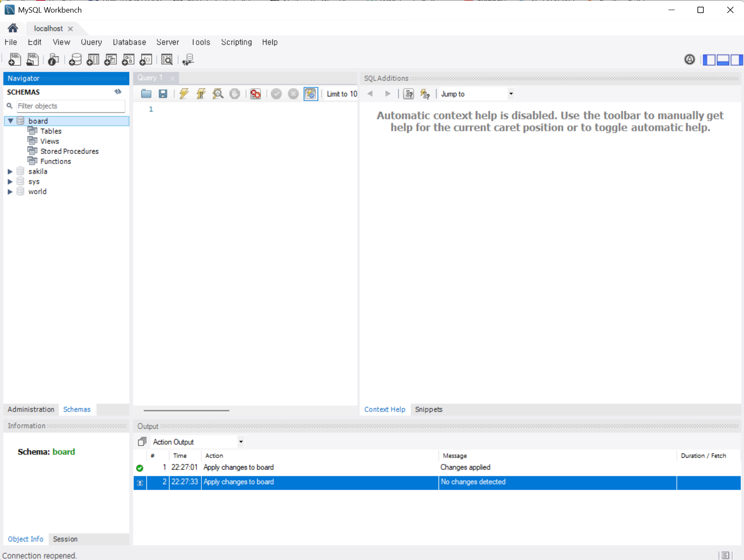Open a SQL script file icon

(x=32, y=60)
